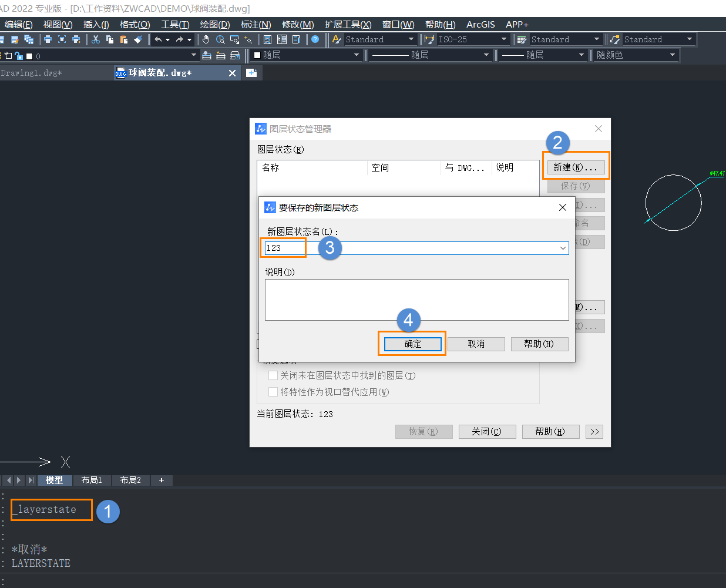Select the Cut scissors icon
726x588 pixels.
point(95,39)
